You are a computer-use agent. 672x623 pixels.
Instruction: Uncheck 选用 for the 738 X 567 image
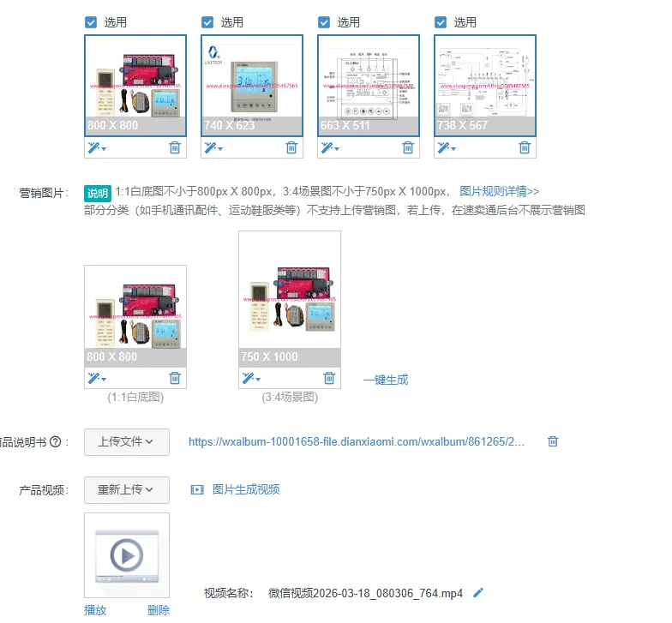point(441,22)
